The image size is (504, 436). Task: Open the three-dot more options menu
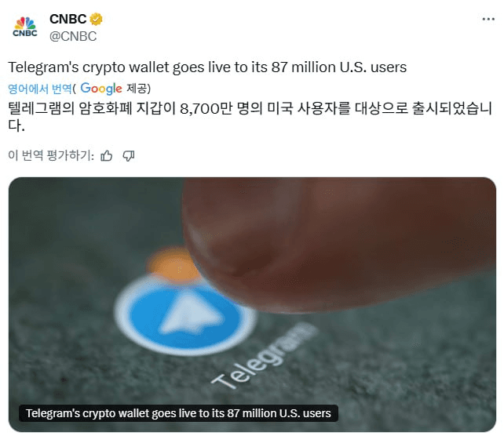click(x=488, y=20)
